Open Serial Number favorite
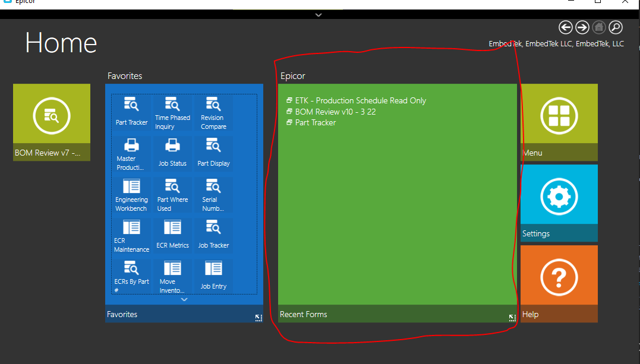This screenshot has width=640, height=364. (x=213, y=195)
